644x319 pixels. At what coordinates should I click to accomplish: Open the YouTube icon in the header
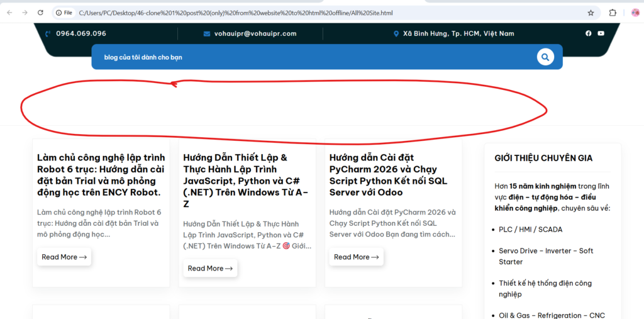[601, 33]
